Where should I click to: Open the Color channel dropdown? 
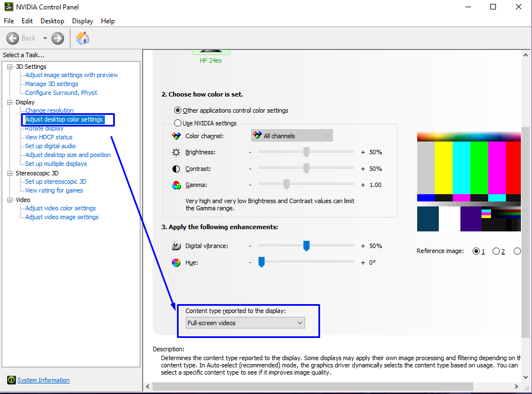pos(292,136)
